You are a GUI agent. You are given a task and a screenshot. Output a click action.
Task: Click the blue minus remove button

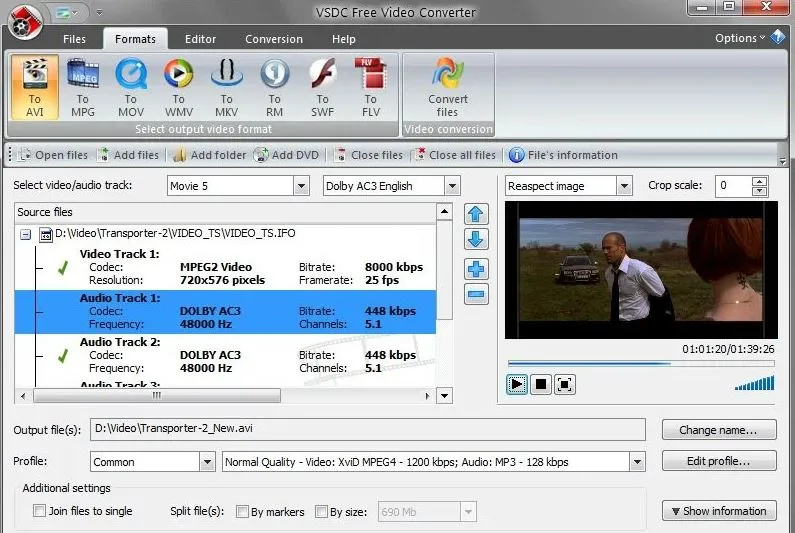pyautogui.click(x=476, y=294)
